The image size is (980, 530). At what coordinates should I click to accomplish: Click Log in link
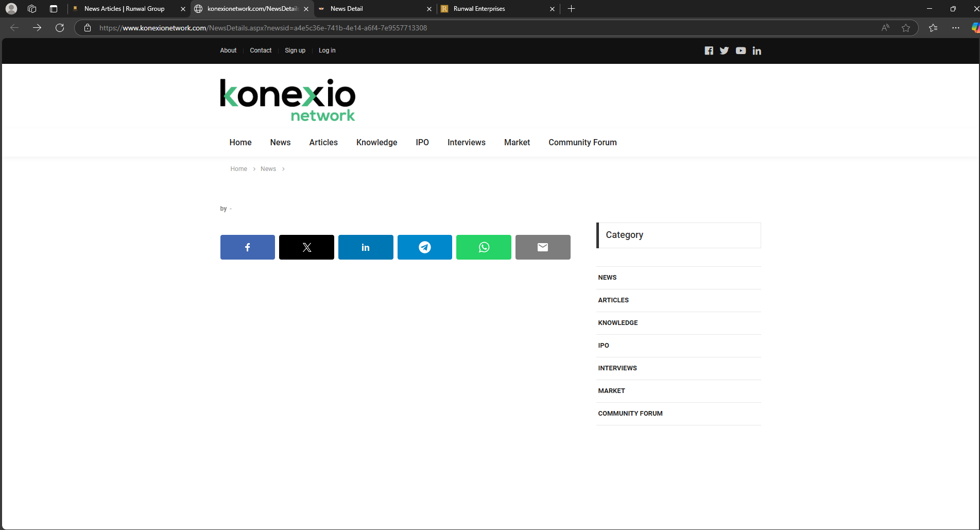click(327, 50)
